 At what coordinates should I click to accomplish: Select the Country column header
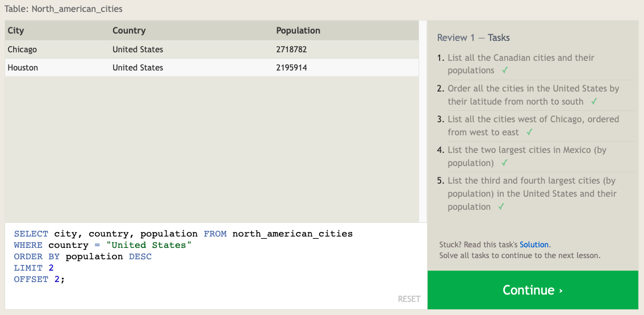(x=129, y=31)
